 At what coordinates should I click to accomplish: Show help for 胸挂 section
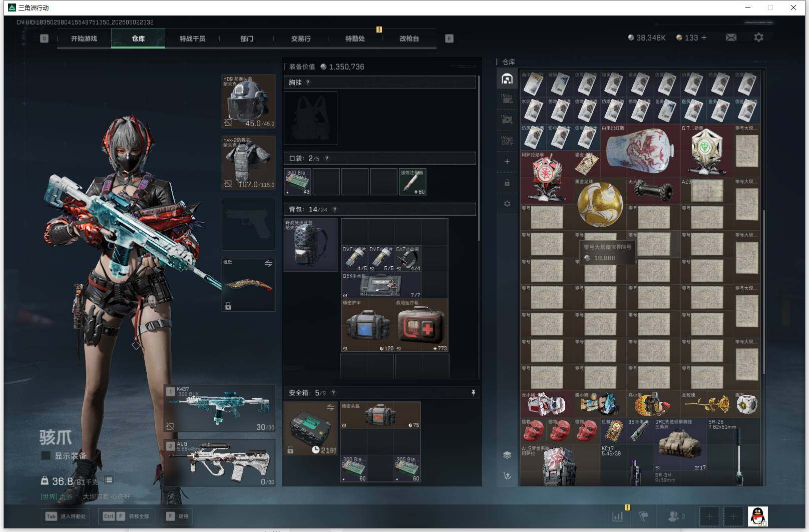(308, 83)
